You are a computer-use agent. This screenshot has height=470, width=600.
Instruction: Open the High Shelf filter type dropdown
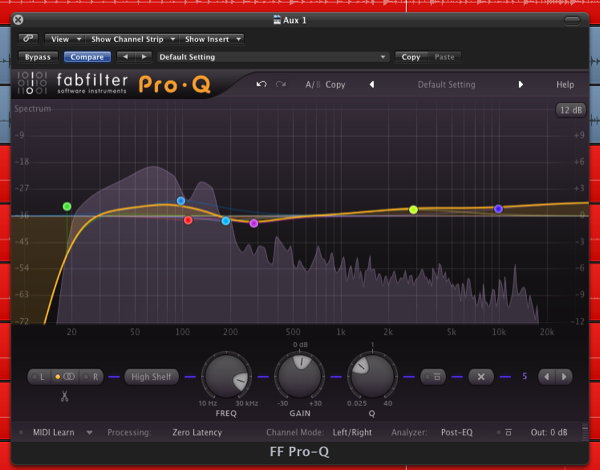pyautogui.click(x=153, y=376)
